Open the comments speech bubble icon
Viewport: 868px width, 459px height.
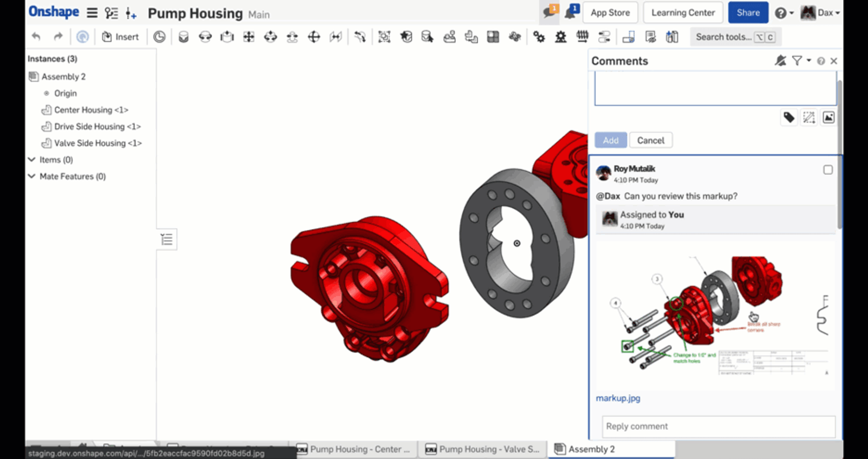tap(550, 12)
